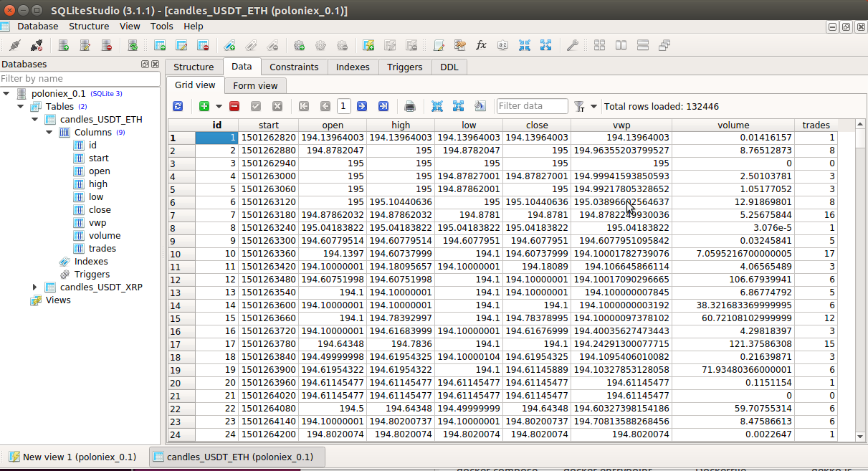The width and height of the screenshot is (868, 471).
Task: Insert a new row using green plus icon
Action: pyautogui.click(x=206, y=105)
